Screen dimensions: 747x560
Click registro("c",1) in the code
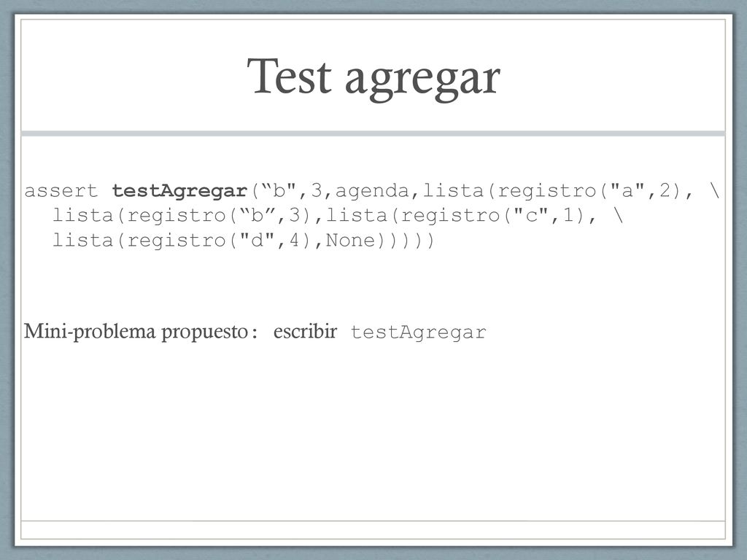(492, 216)
